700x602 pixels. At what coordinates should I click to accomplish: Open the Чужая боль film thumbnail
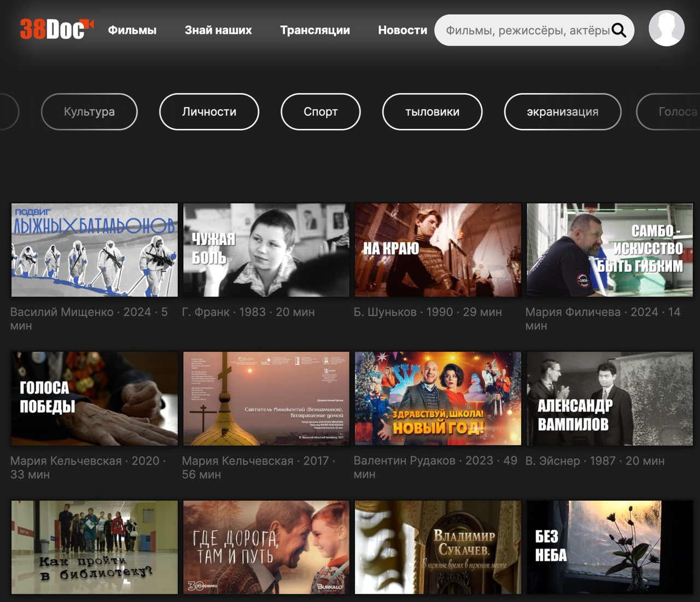point(266,250)
